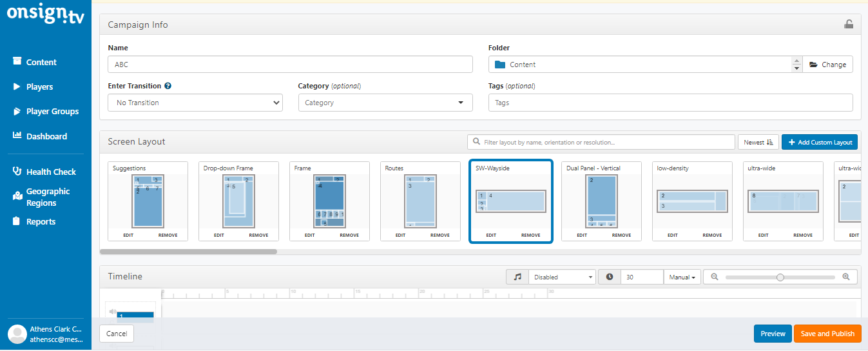Viewport: 868px width, 351px height.
Task: Open the No Transition dropdown
Action: [195, 103]
